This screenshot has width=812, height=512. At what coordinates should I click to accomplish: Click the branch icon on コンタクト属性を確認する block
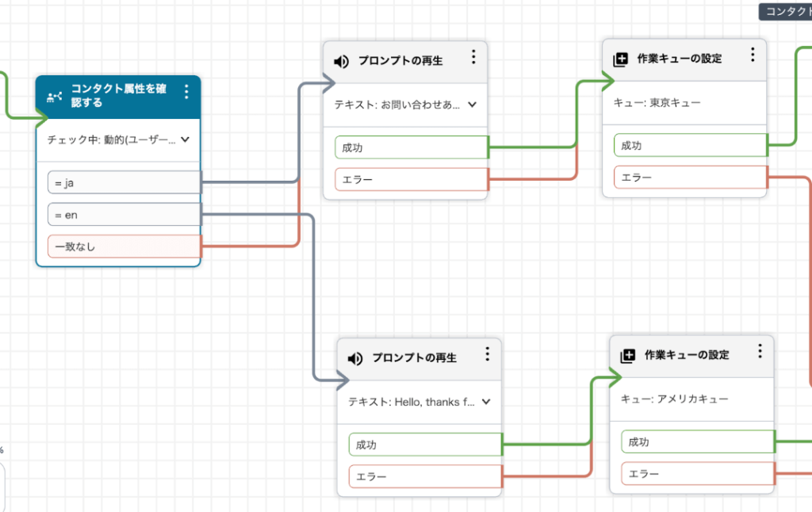(54, 97)
